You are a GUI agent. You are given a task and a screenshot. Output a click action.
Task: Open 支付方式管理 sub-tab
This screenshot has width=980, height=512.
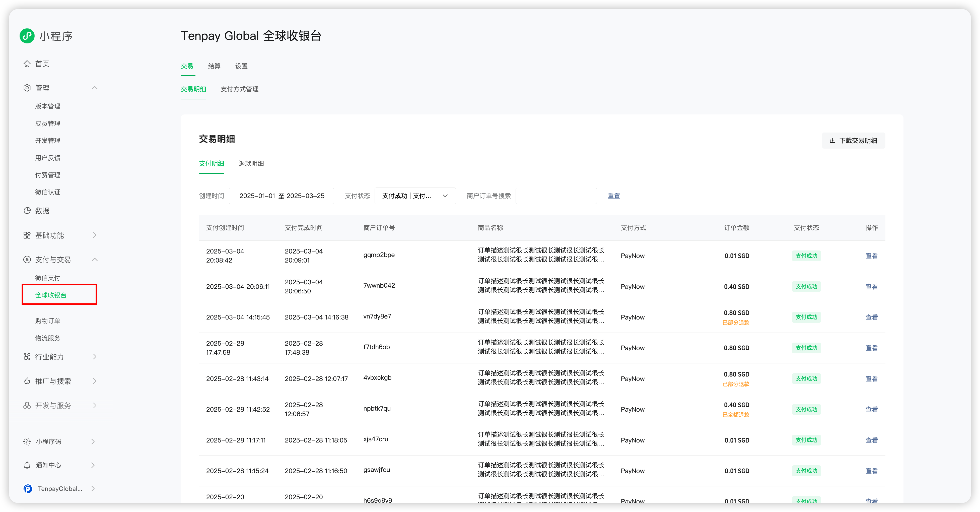coord(239,89)
